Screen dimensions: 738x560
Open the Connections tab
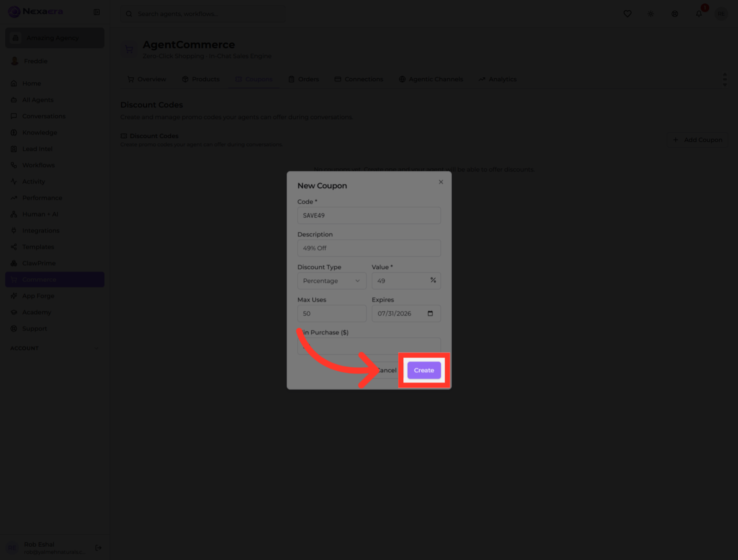359,79
